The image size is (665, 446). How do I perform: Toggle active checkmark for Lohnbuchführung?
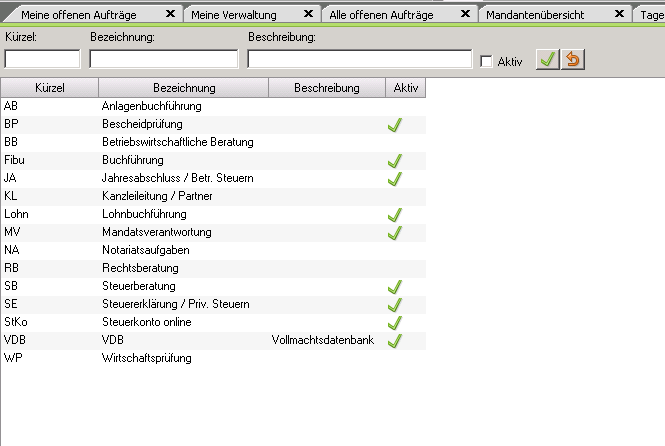pyautogui.click(x=394, y=214)
